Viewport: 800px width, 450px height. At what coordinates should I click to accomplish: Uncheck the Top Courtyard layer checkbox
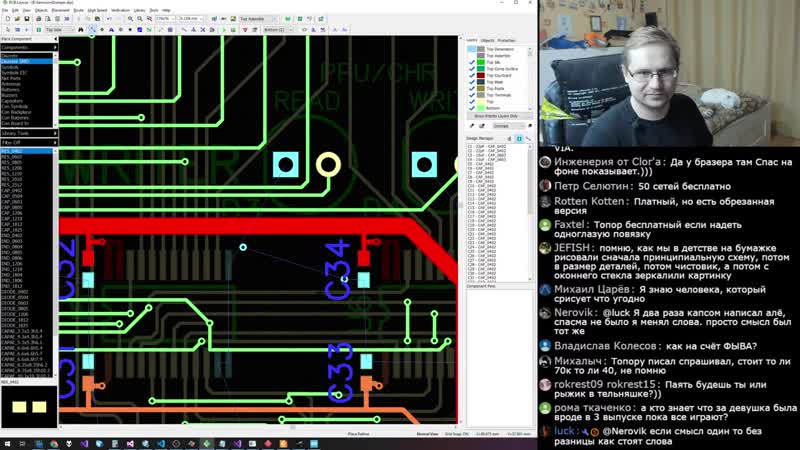coord(471,75)
